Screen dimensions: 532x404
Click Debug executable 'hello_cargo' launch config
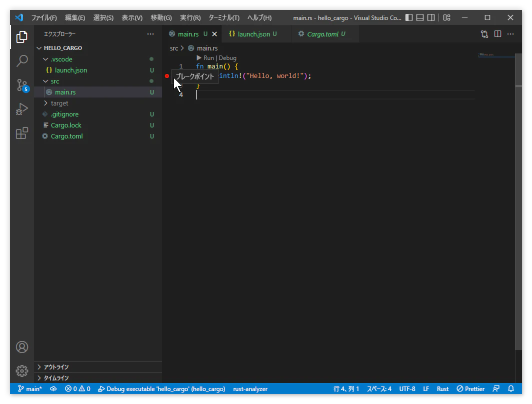point(161,388)
